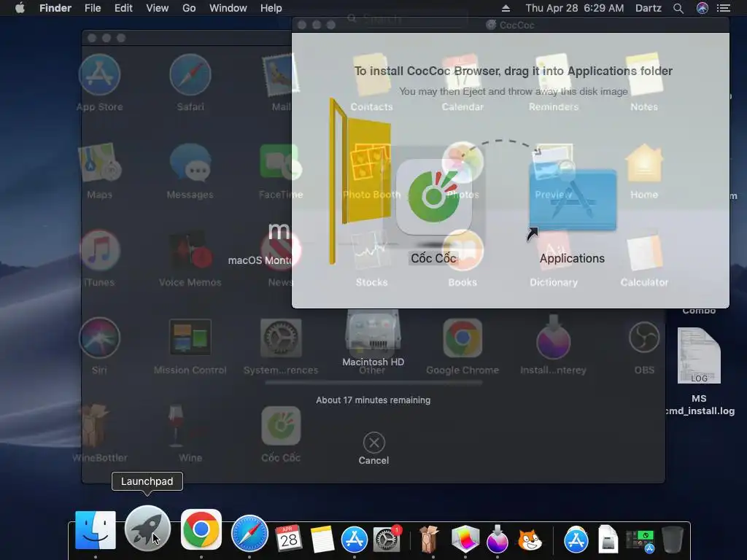Open the Help menu
This screenshot has height=560, width=747.
(271, 8)
